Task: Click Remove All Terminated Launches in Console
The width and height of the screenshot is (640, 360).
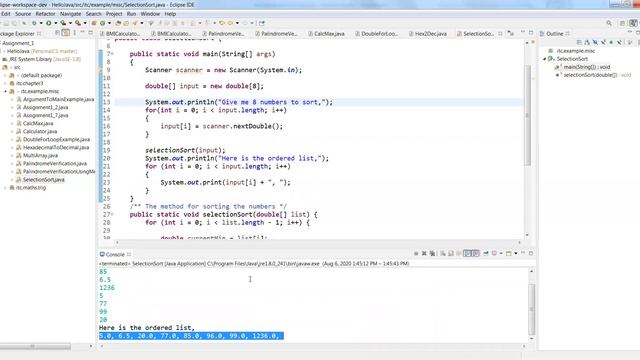Action: point(432,253)
